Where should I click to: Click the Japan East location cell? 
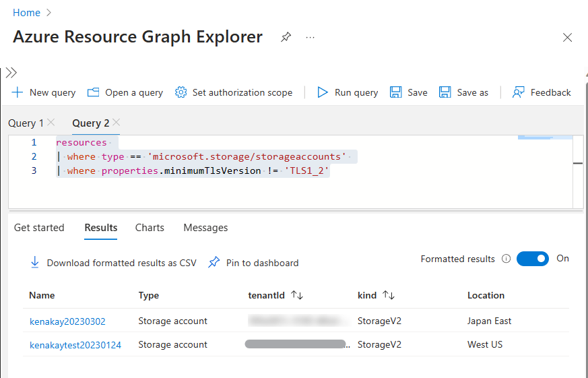point(490,321)
